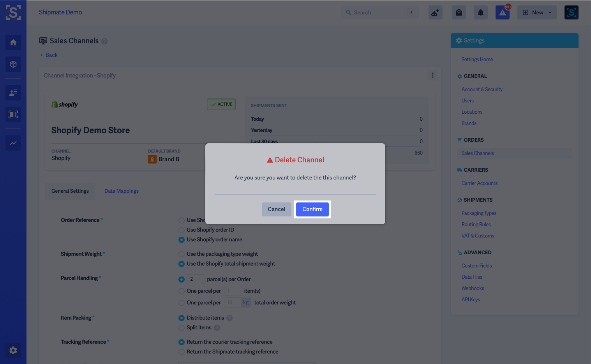591x364 pixels.
Task: Select the Use Shopify order ID radio
Action: pyautogui.click(x=181, y=230)
